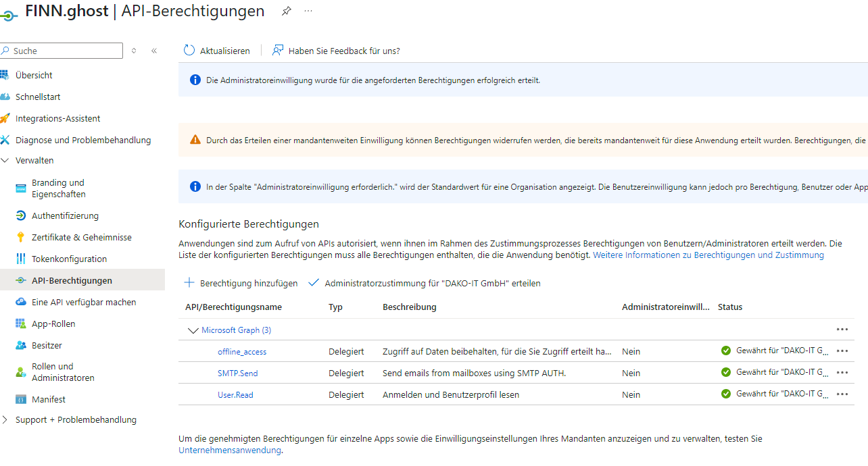Click the API/Berechtigungsname column header

click(x=233, y=307)
